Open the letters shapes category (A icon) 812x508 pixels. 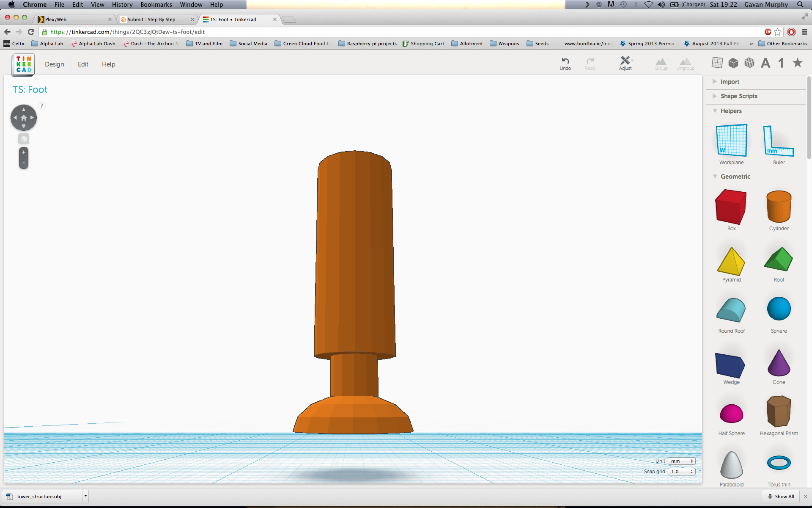(x=765, y=63)
